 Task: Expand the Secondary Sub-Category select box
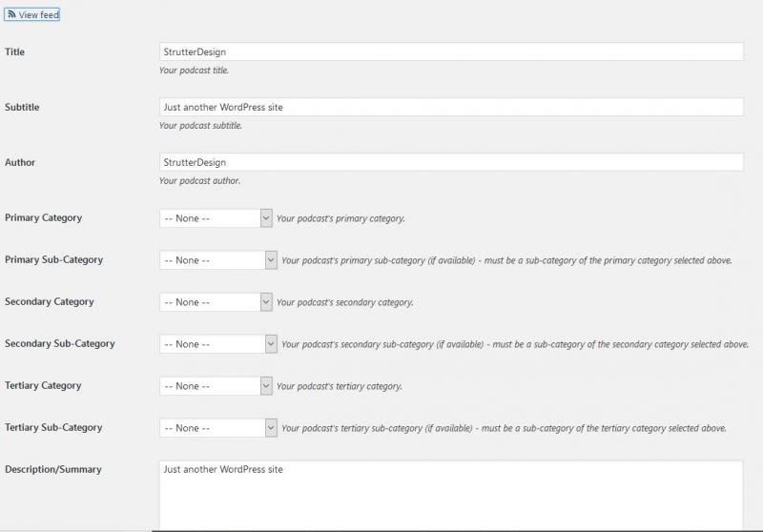[x=218, y=344]
